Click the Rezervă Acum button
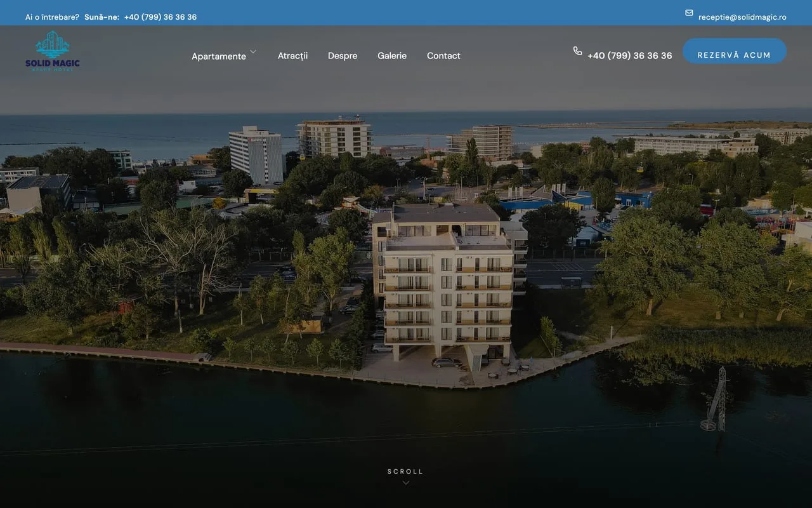 735,51
